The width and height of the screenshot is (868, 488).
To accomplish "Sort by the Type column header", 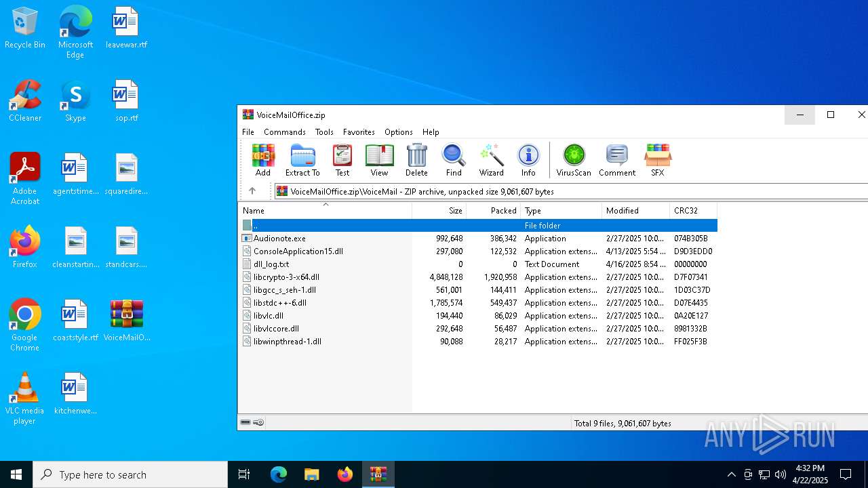I will [x=561, y=211].
